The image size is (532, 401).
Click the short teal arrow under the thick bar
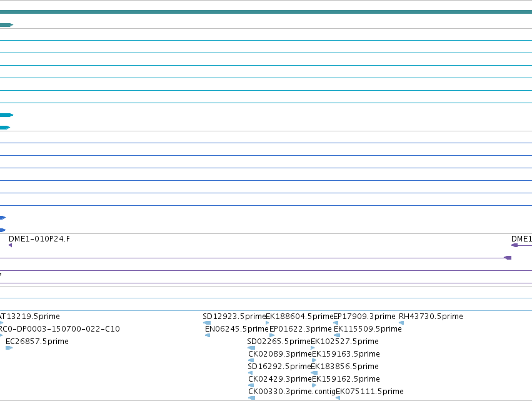pyautogui.click(x=6, y=25)
